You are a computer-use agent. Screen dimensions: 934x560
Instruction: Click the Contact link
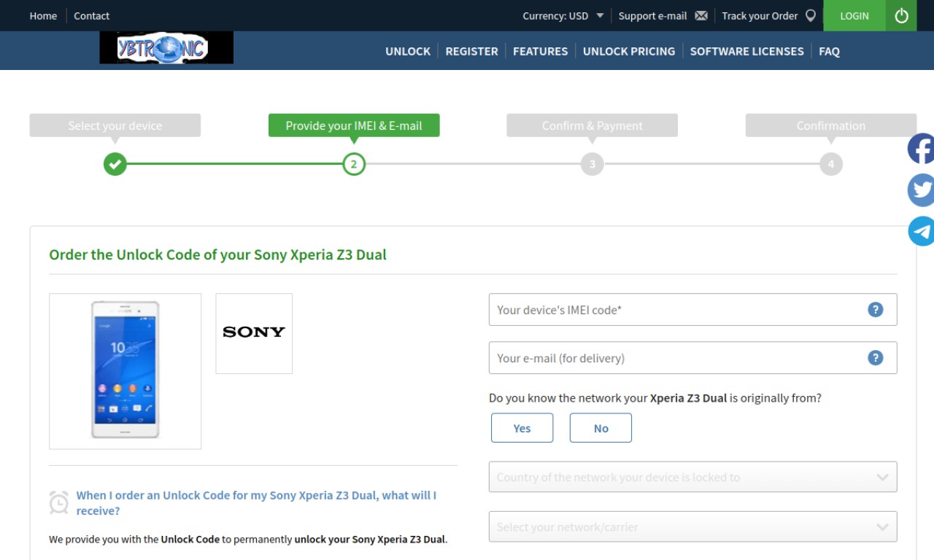pyautogui.click(x=91, y=15)
